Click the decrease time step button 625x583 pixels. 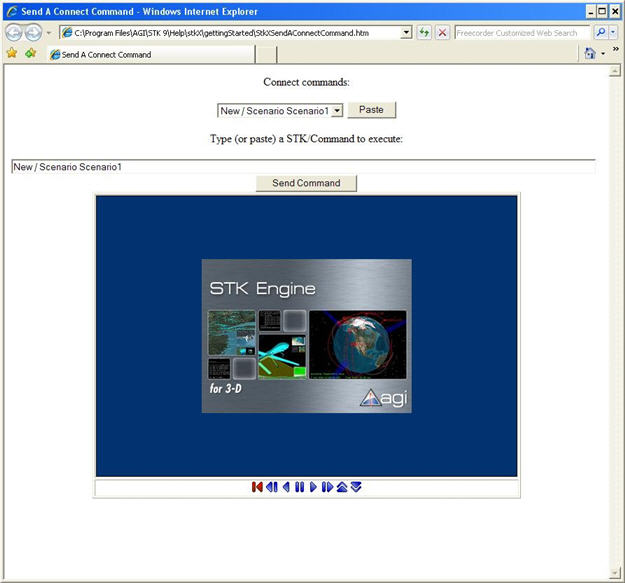(x=356, y=487)
